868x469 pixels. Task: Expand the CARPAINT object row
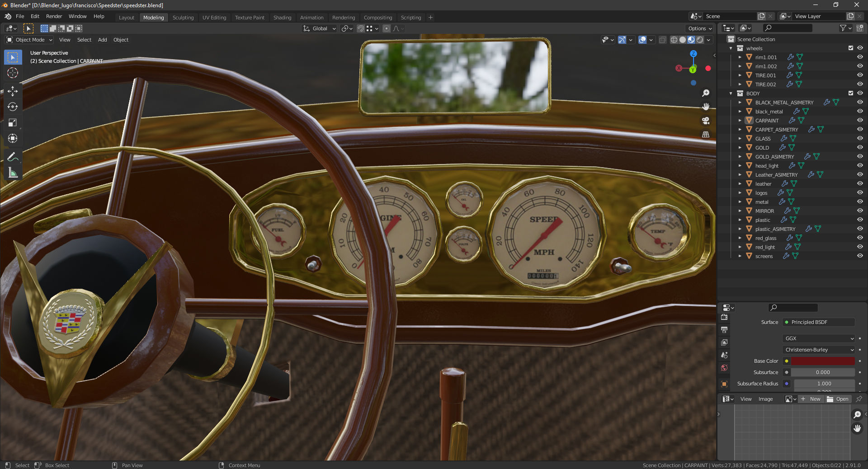(x=740, y=121)
